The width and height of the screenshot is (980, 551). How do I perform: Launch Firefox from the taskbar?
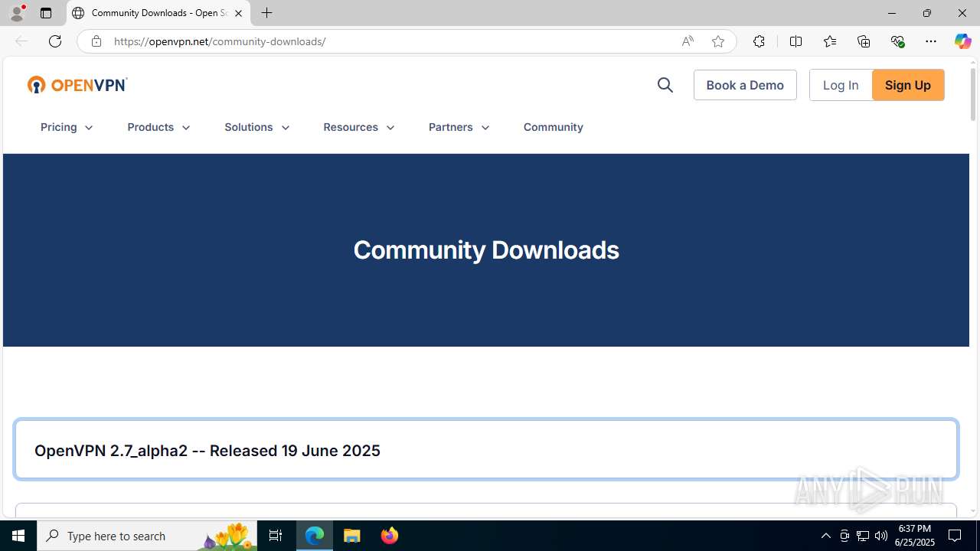[390, 536]
